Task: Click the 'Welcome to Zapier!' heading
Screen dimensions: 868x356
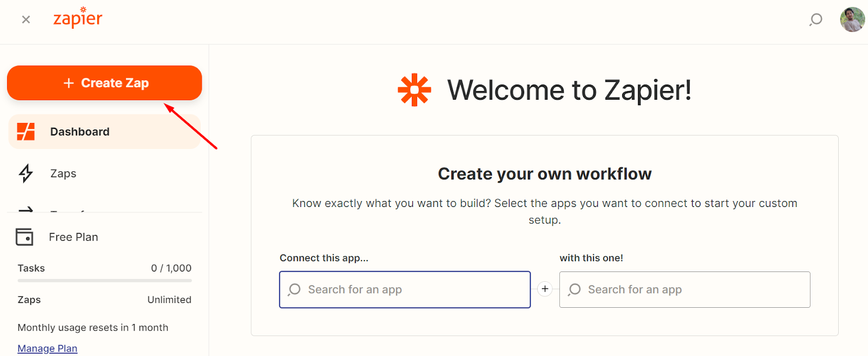Action: coord(569,90)
